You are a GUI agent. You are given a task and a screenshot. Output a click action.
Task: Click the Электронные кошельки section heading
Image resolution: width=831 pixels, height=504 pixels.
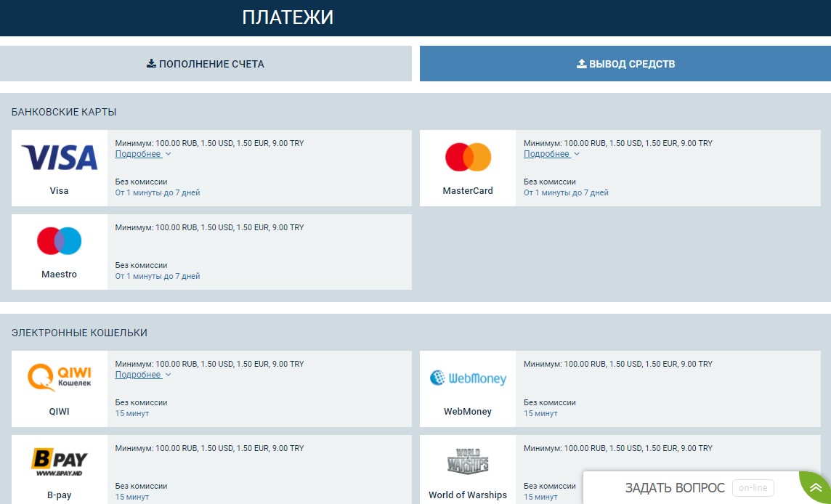tap(79, 333)
